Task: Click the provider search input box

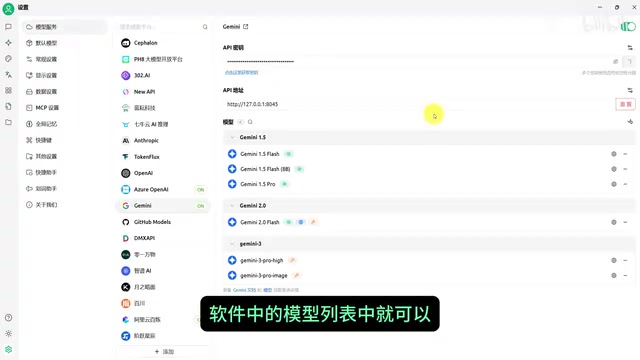Action: 163,27
